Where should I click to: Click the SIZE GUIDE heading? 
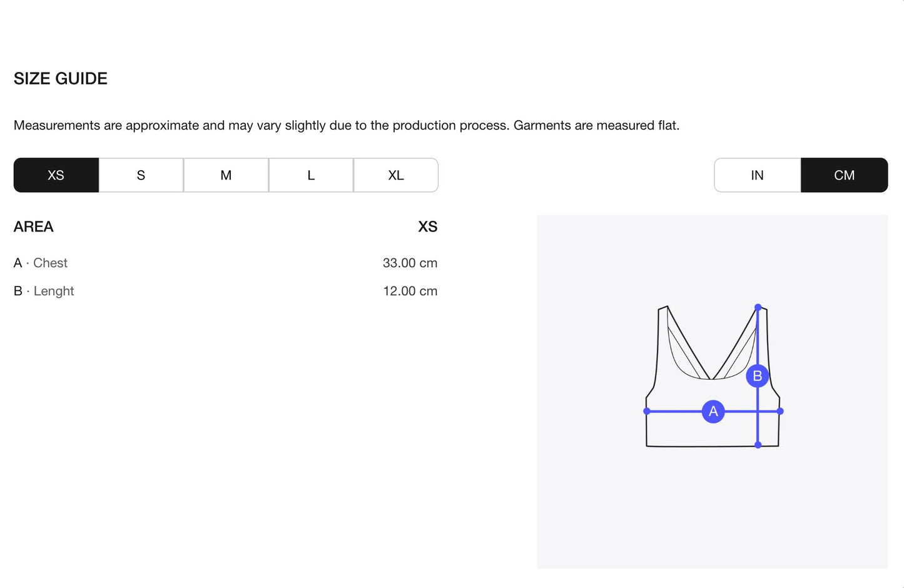[x=61, y=78]
